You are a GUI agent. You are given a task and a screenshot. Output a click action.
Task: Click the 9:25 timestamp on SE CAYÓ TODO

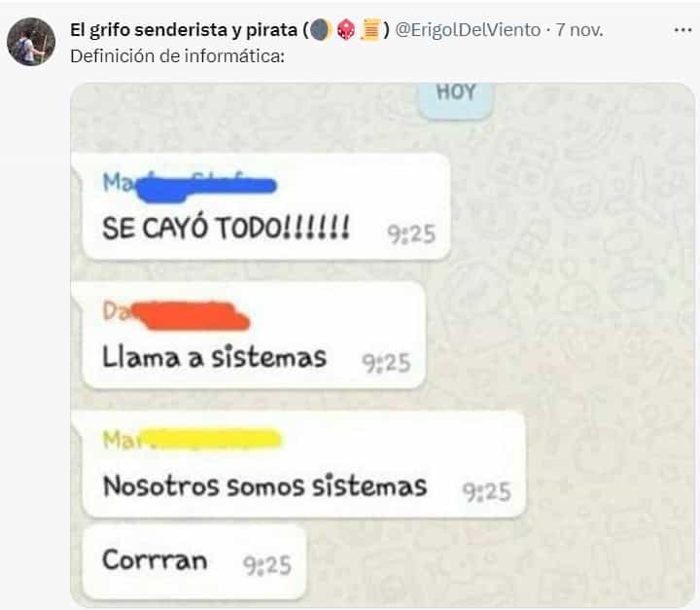(x=410, y=233)
